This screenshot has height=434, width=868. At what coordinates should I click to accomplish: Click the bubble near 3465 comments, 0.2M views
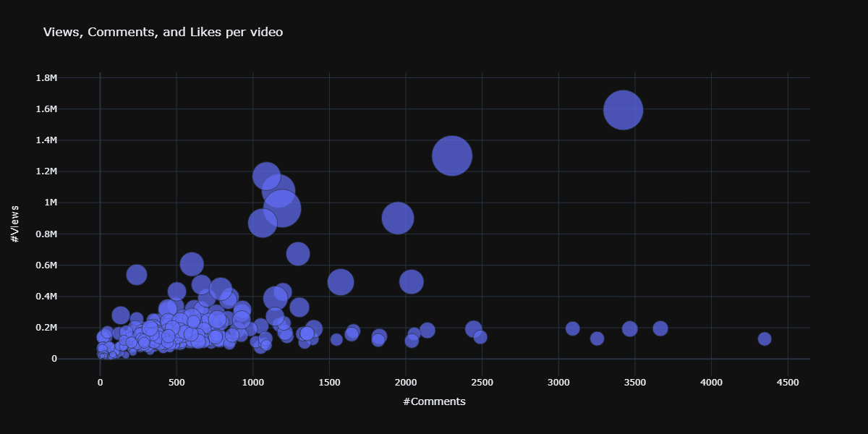pyautogui.click(x=629, y=328)
